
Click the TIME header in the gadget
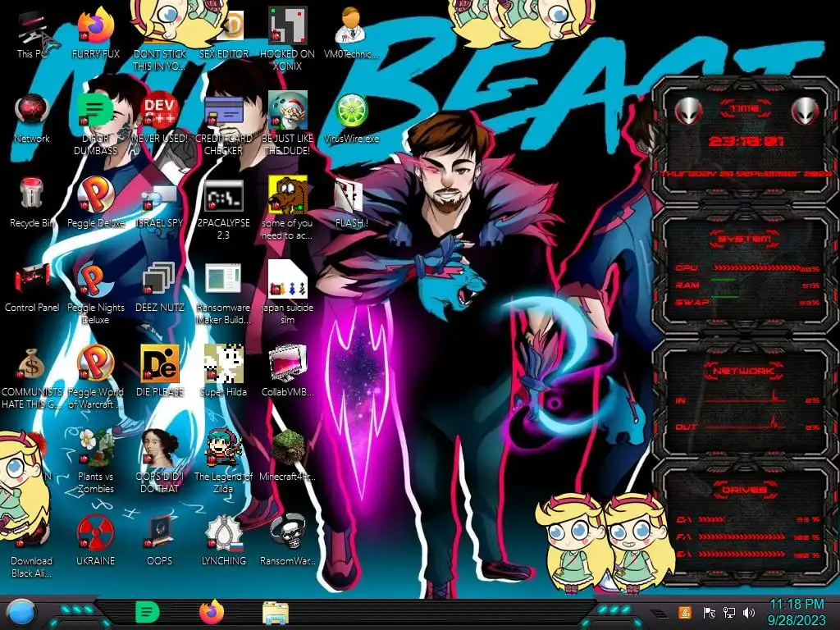pos(745,109)
